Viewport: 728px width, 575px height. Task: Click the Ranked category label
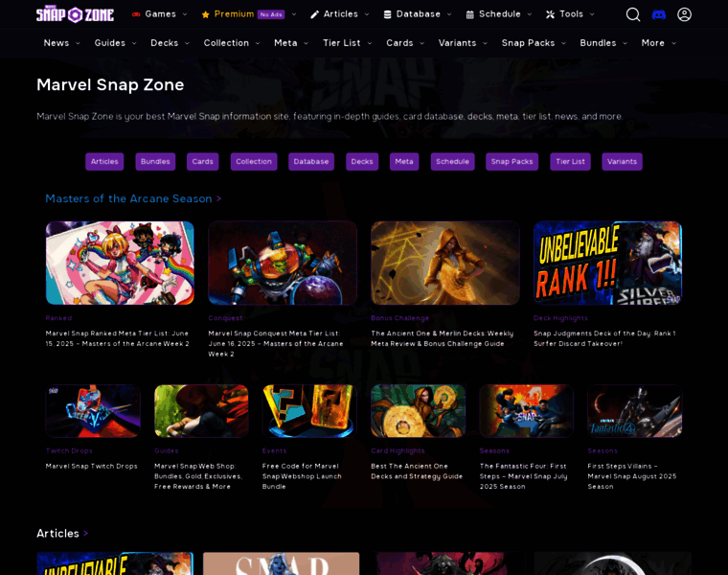[58, 318]
